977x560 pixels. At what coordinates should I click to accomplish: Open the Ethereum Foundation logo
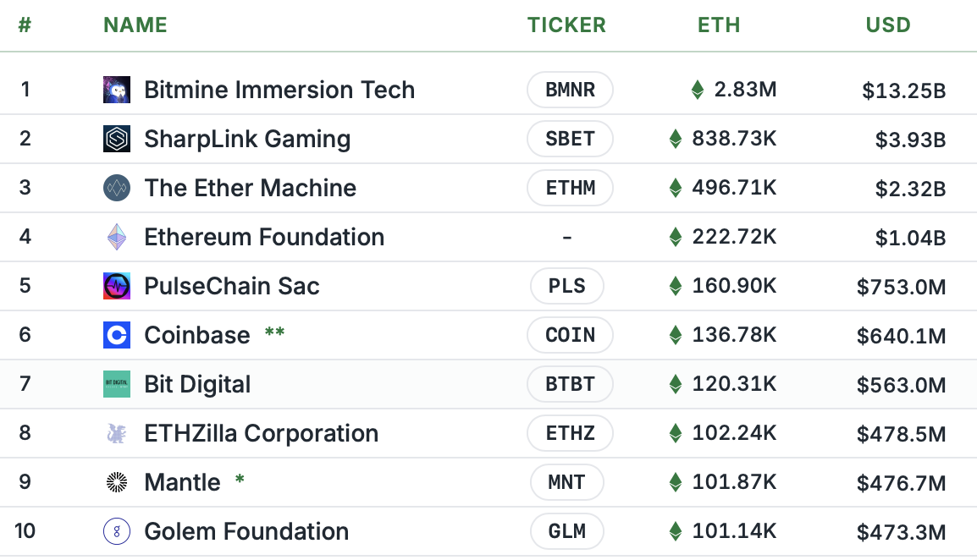(116, 237)
